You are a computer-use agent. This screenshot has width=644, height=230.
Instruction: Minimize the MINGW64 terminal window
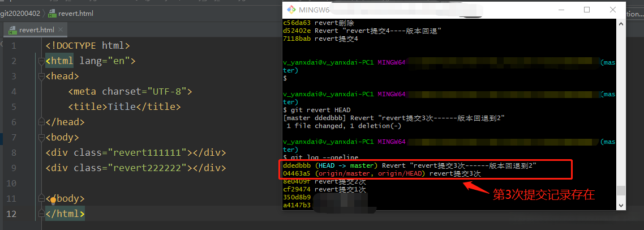(561, 10)
